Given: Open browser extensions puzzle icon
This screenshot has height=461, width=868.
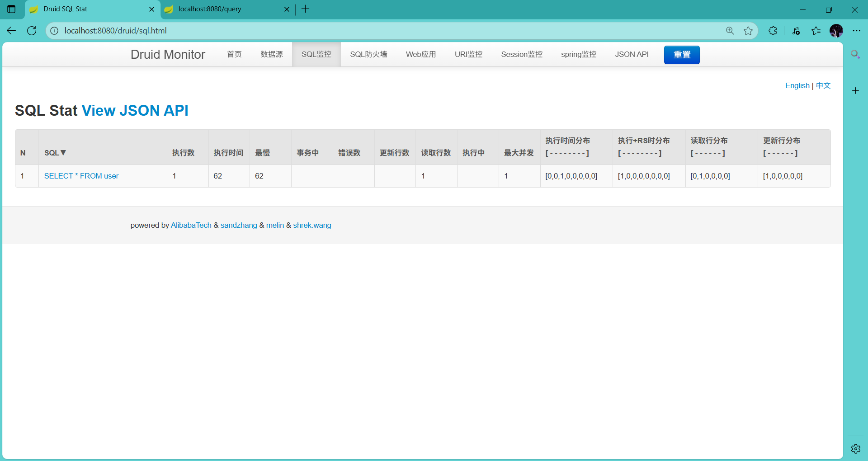Looking at the screenshot, I should [773, 31].
